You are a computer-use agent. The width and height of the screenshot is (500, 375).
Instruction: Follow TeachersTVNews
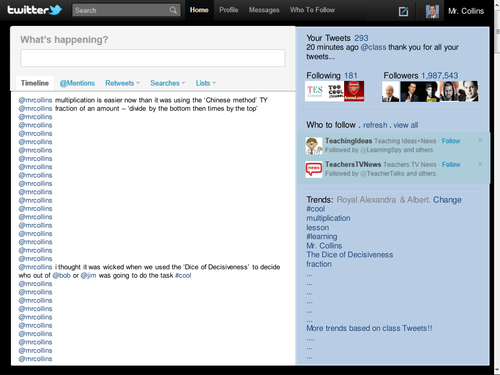pyautogui.click(x=451, y=165)
